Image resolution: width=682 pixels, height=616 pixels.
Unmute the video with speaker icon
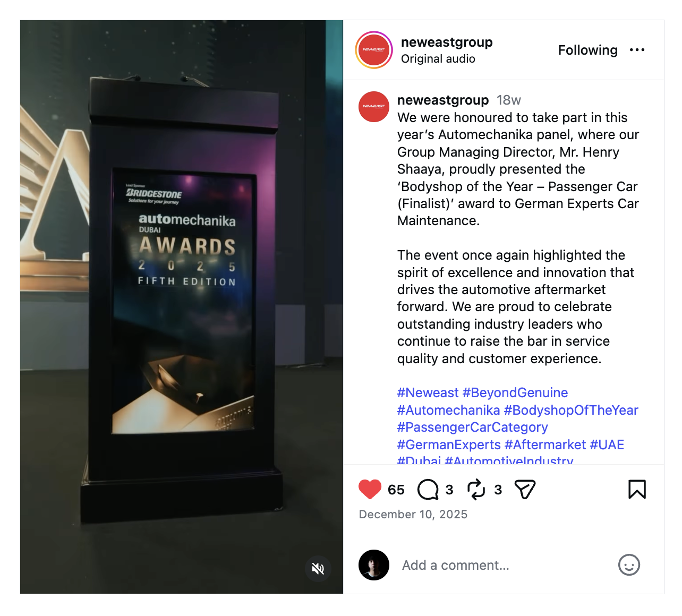[318, 569]
